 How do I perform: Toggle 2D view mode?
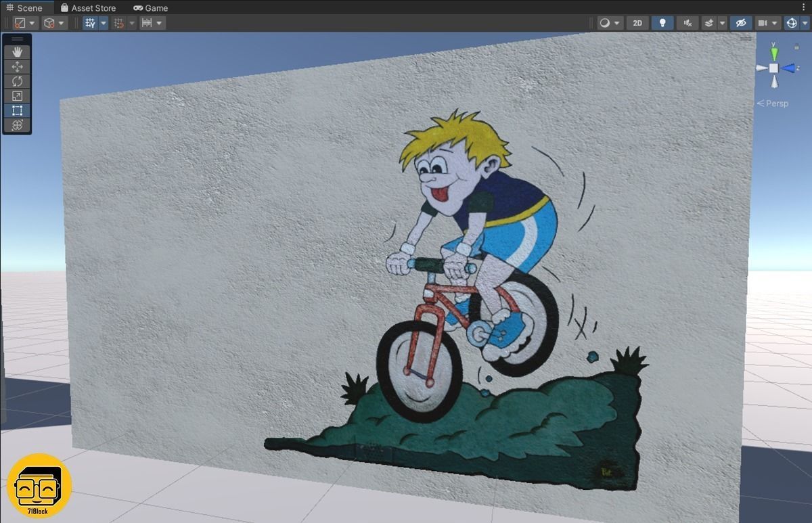(x=637, y=23)
